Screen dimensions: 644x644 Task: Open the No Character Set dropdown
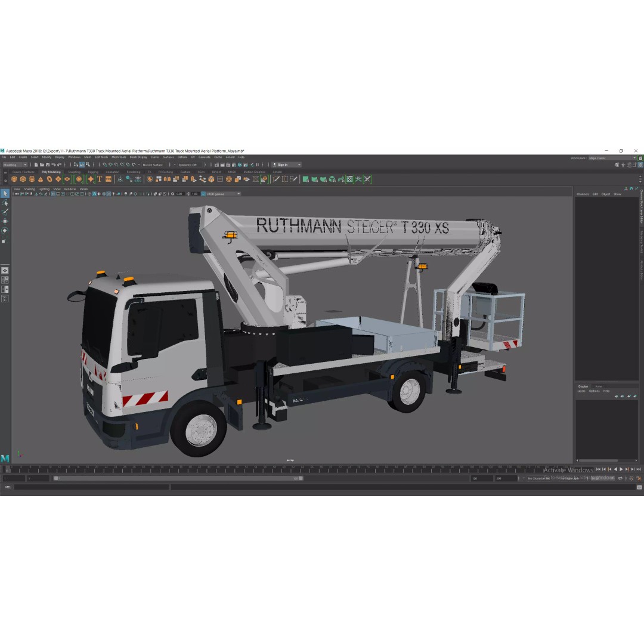click(539, 478)
